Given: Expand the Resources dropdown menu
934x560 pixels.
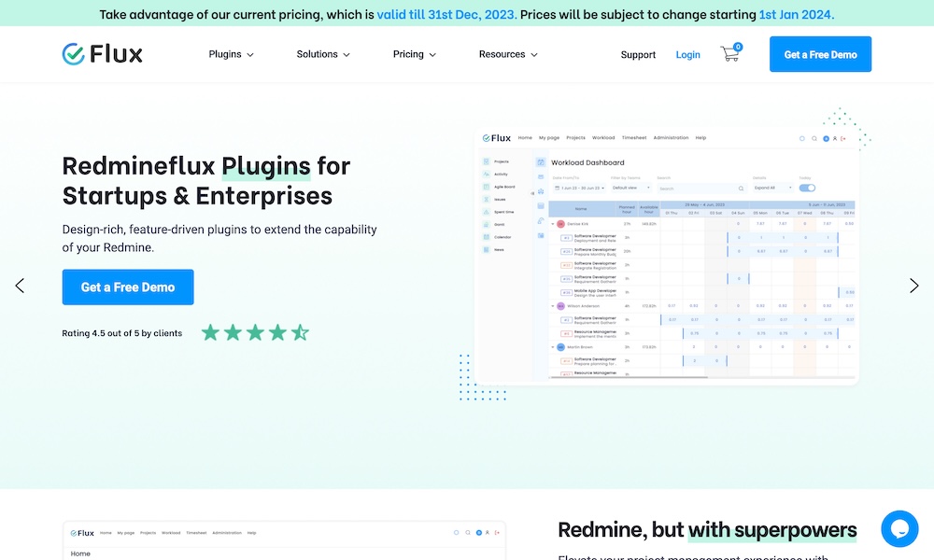Looking at the screenshot, I should coord(508,54).
